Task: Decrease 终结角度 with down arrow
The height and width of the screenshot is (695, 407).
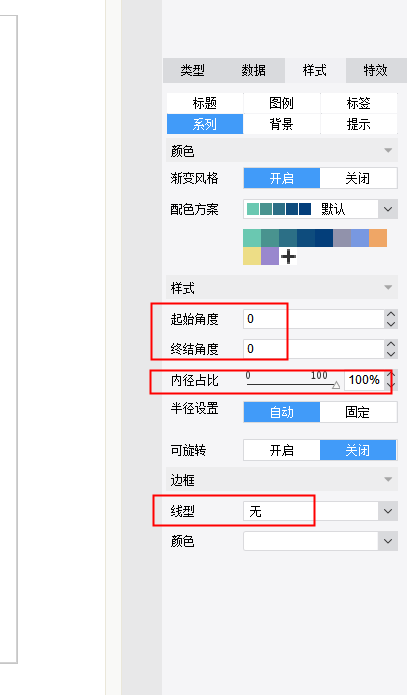Action: point(391,354)
